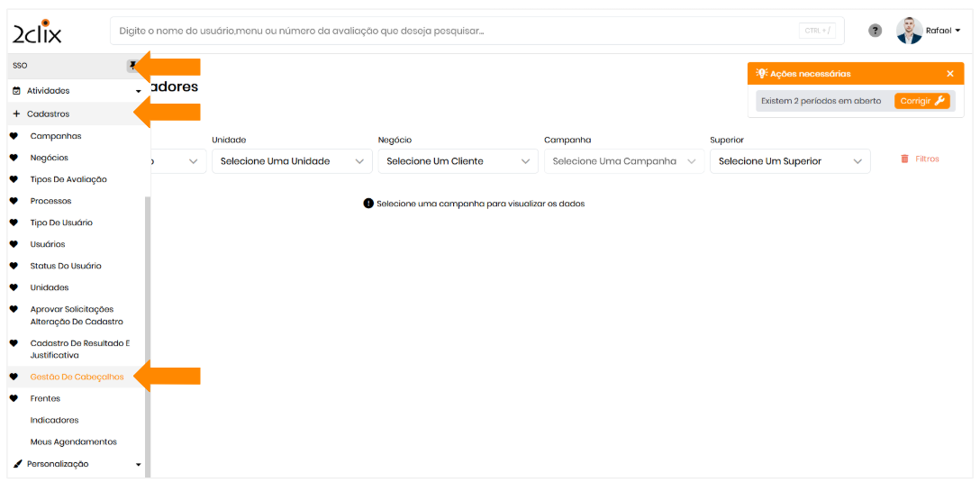The height and width of the screenshot is (482, 980).
Task: Close the Ações necessárias notification
Action: pyautogui.click(x=949, y=74)
